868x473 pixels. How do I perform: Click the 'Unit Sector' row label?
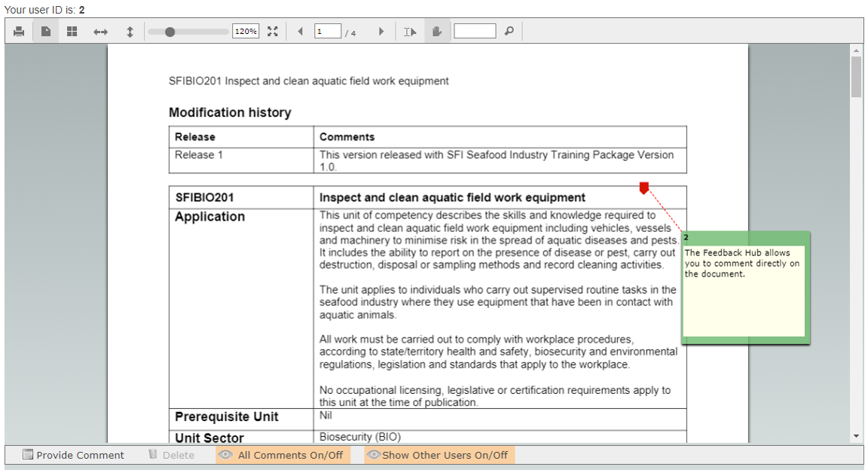209,438
